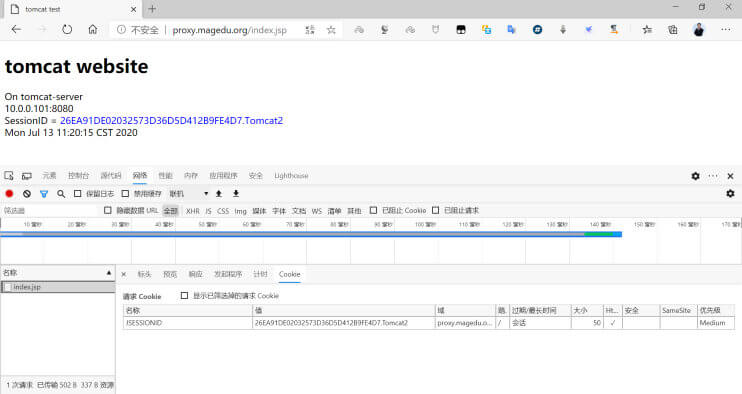The width and height of the screenshot is (742, 394).
Task: Click the blue bar in the network timeline overview
Action: [x=311, y=234]
